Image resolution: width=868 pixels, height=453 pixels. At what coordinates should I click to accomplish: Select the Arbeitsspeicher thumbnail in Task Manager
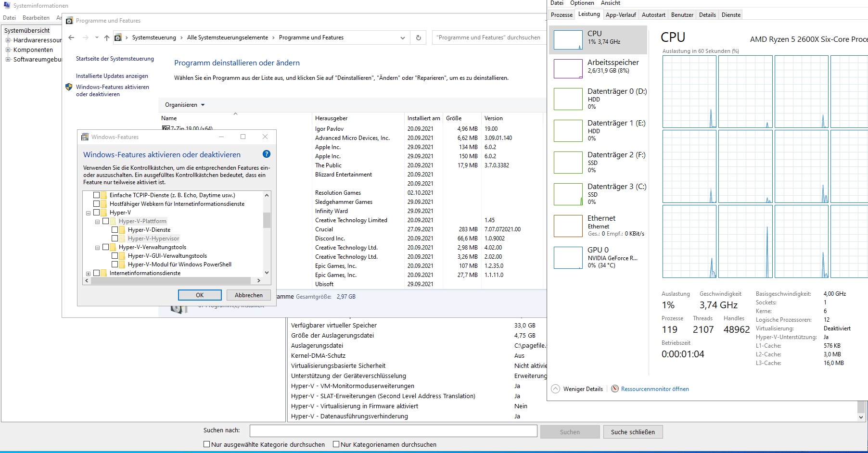click(568, 69)
